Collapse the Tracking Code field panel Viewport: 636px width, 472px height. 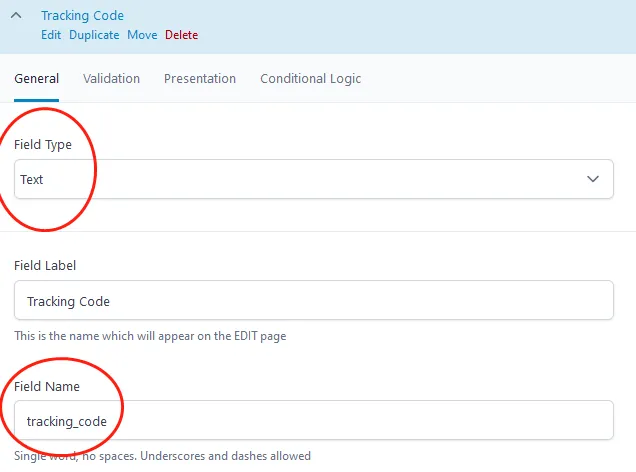click(17, 17)
